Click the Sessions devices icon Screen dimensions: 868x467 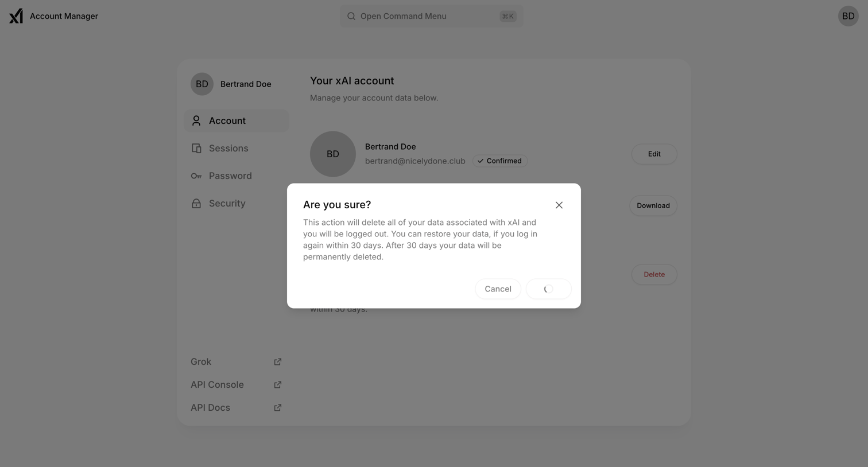pyautogui.click(x=196, y=148)
